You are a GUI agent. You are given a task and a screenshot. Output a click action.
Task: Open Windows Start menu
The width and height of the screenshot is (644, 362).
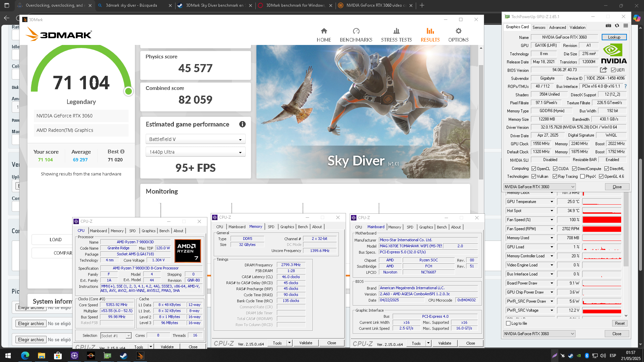[x=8, y=356]
